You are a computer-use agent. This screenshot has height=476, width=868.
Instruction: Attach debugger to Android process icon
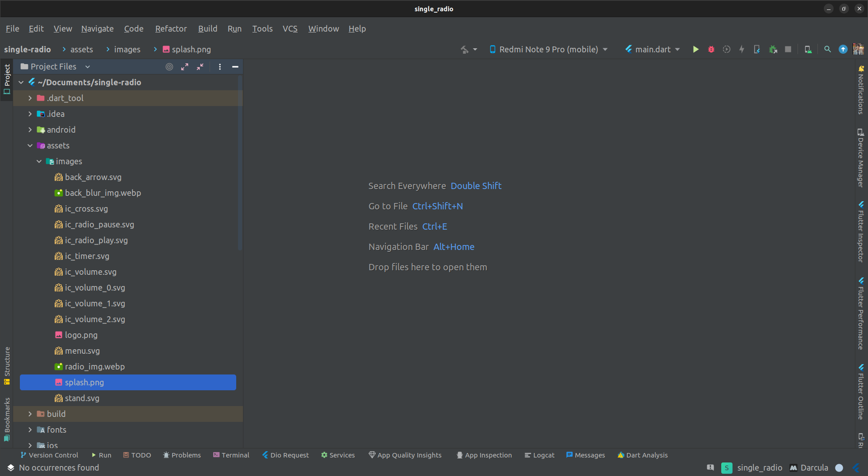pos(773,49)
